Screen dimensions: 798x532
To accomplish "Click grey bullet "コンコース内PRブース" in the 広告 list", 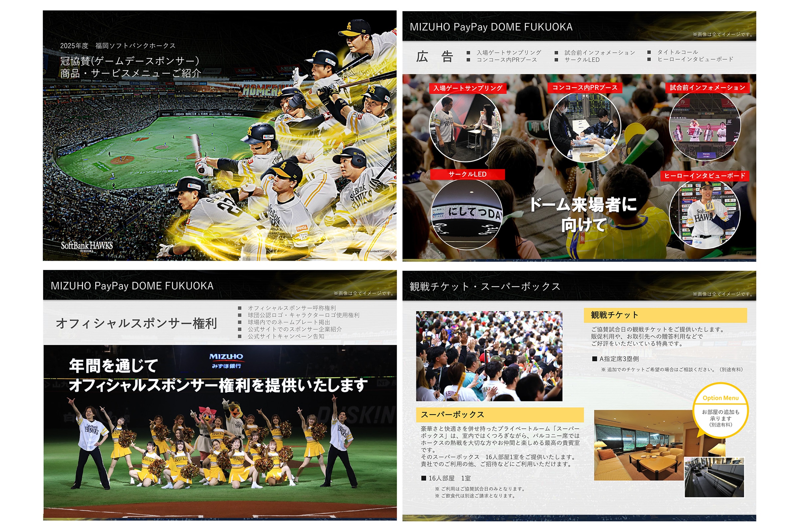I will pyautogui.click(x=506, y=60).
